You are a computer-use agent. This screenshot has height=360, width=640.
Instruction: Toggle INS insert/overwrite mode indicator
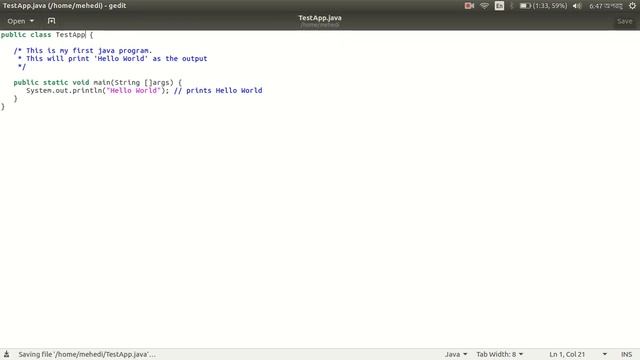click(627, 354)
